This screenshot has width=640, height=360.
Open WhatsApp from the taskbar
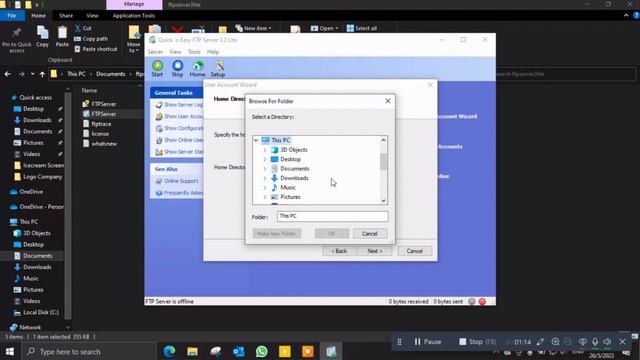tap(262, 351)
